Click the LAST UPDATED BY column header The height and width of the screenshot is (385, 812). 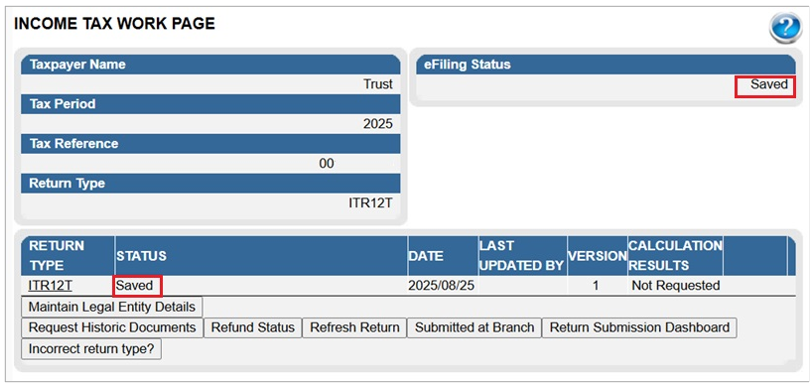[521, 256]
